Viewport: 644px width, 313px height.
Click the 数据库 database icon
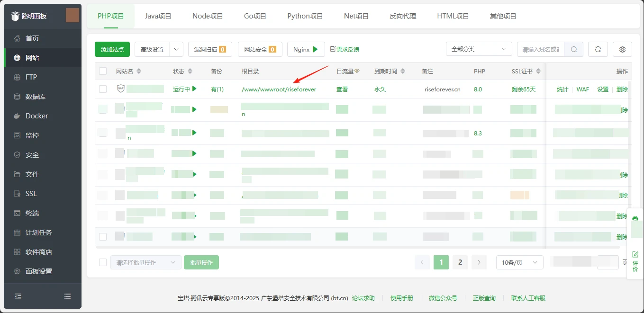17,97
